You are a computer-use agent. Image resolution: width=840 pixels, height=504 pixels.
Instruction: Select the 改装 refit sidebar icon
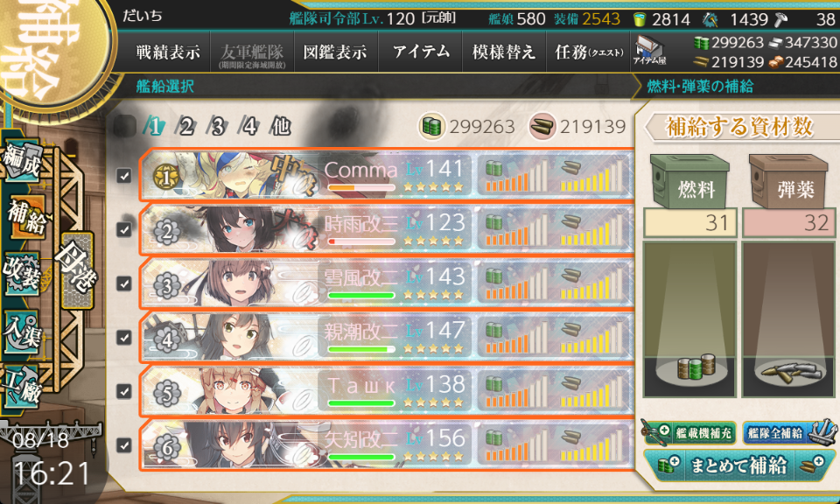click(23, 273)
